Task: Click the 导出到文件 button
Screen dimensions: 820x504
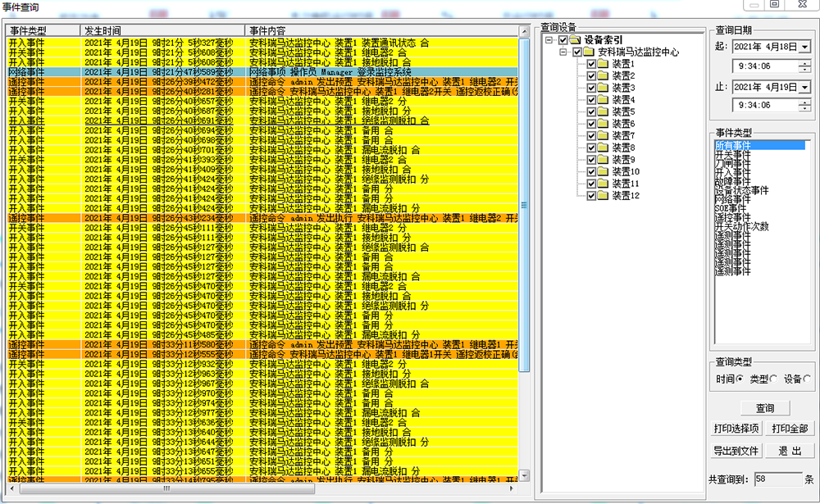Action: [x=737, y=451]
